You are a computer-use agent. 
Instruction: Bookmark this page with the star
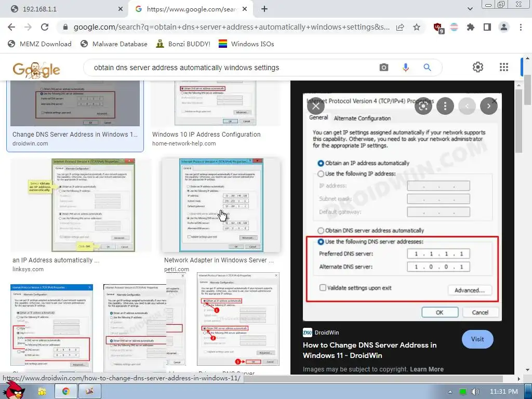[x=416, y=27]
